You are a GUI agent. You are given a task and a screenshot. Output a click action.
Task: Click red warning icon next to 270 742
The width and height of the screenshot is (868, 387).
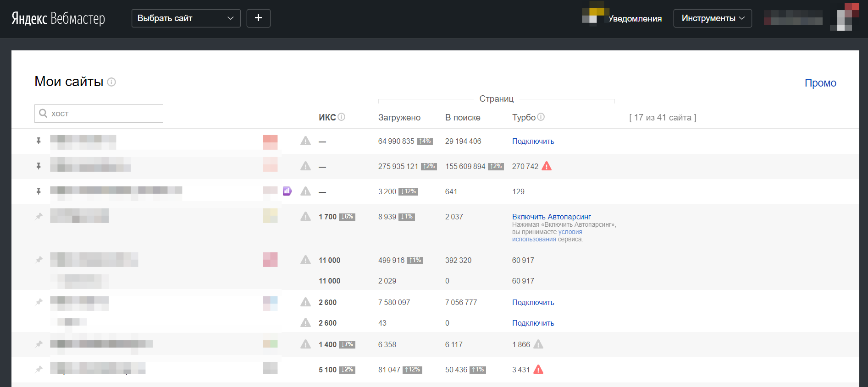[x=547, y=166]
